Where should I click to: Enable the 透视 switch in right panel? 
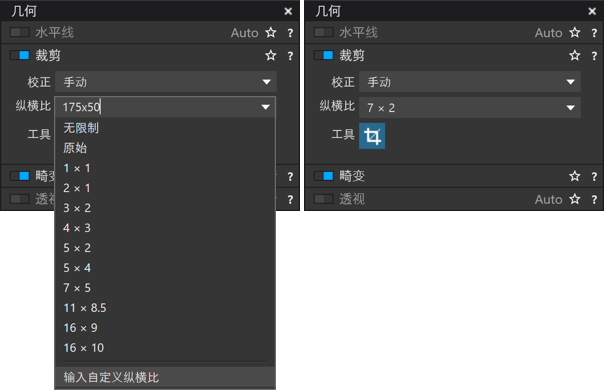click(x=324, y=199)
